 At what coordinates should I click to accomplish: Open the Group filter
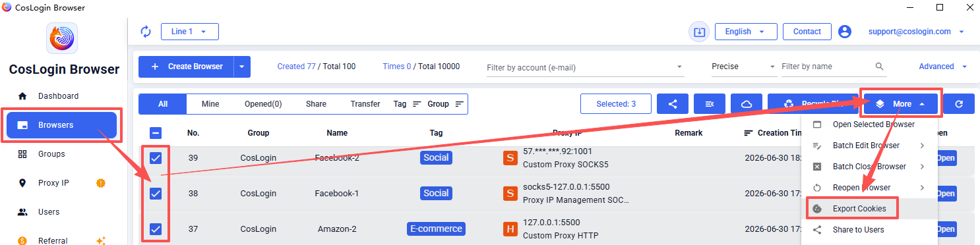click(445, 104)
